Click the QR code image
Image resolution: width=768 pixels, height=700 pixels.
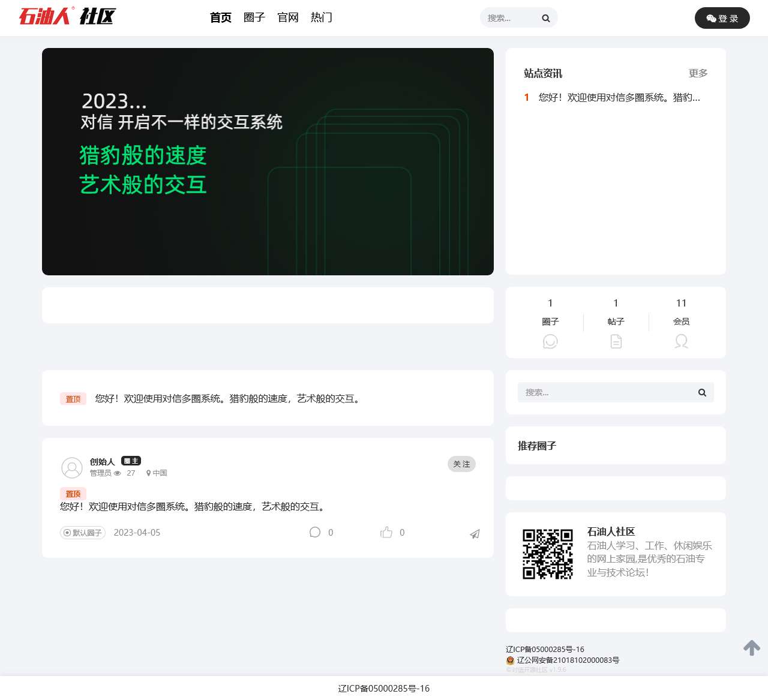point(548,554)
